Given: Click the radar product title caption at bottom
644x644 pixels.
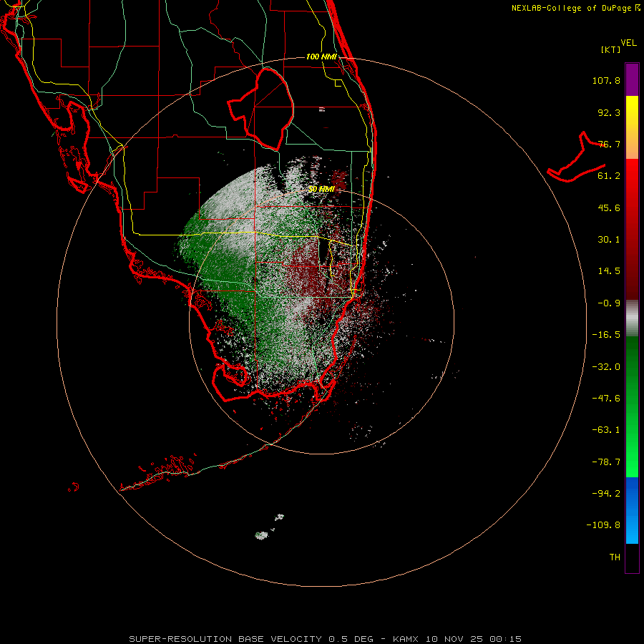Looking at the screenshot, I should pos(326,639).
